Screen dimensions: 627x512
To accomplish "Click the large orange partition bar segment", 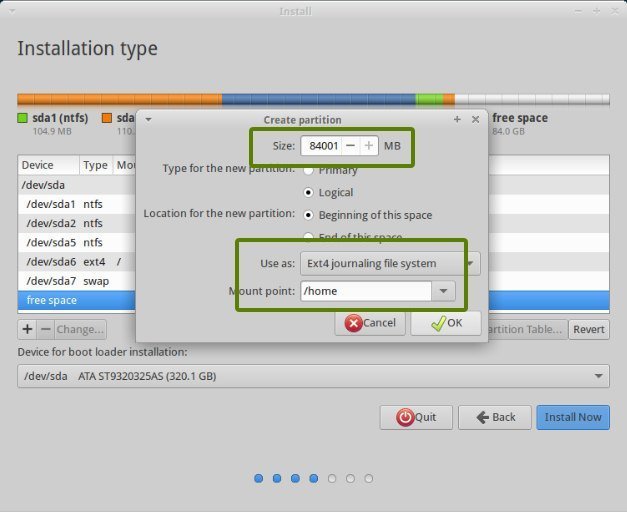I will pos(120,99).
